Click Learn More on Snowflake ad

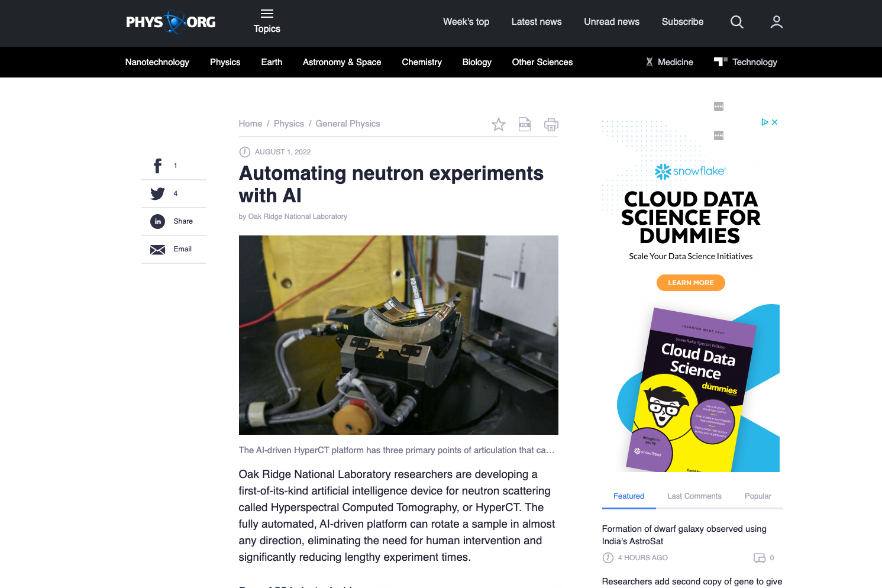coord(690,283)
